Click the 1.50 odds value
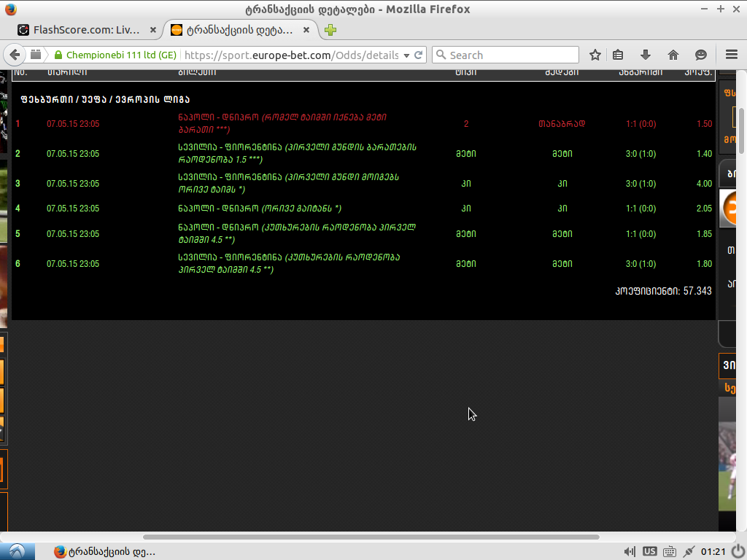The height and width of the screenshot is (560, 747). (x=704, y=124)
